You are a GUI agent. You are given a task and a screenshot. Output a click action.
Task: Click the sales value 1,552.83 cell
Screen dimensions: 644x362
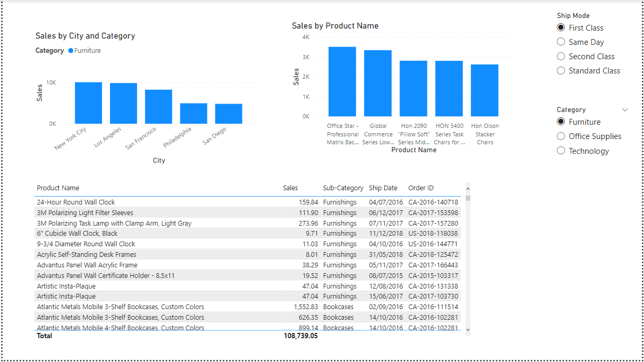tap(306, 307)
